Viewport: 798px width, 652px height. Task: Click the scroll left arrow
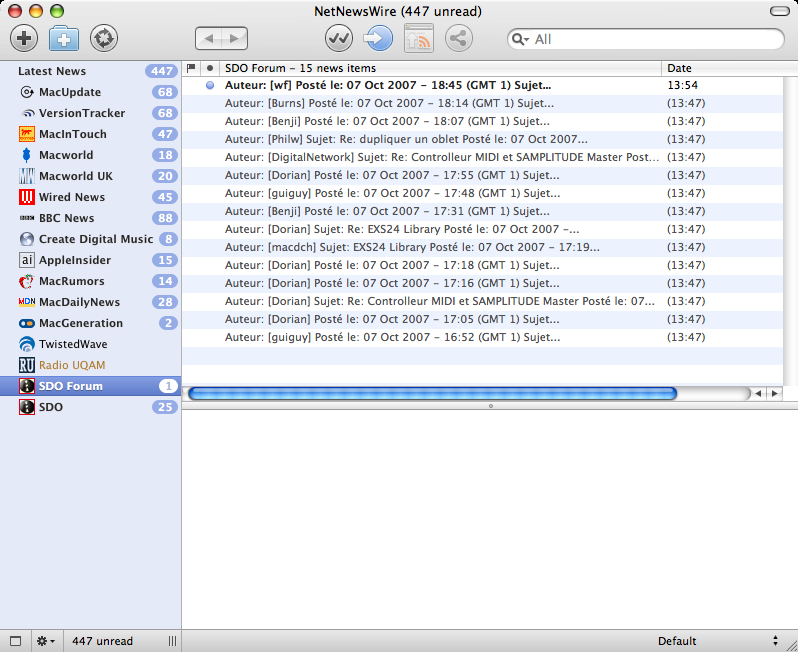(758, 393)
